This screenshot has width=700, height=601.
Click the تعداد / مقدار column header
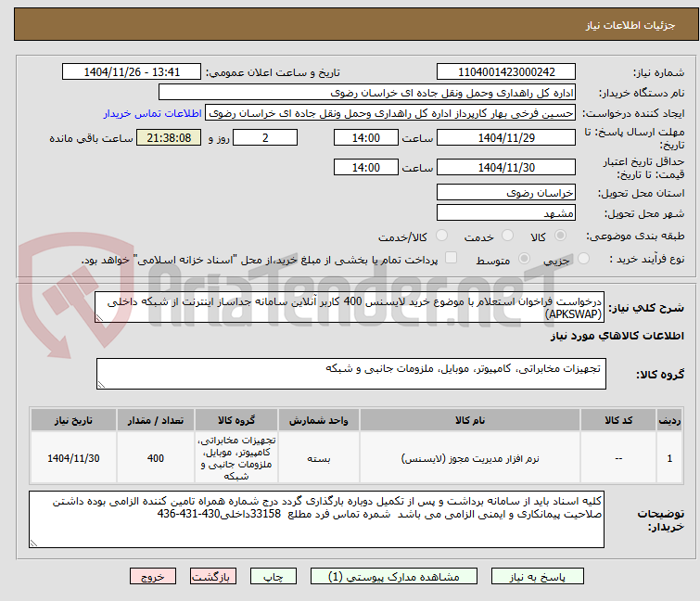coord(156,420)
